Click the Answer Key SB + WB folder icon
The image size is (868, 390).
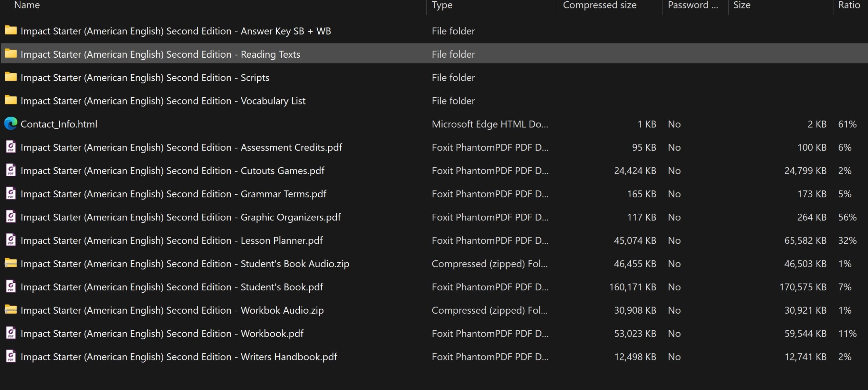click(11, 31)
